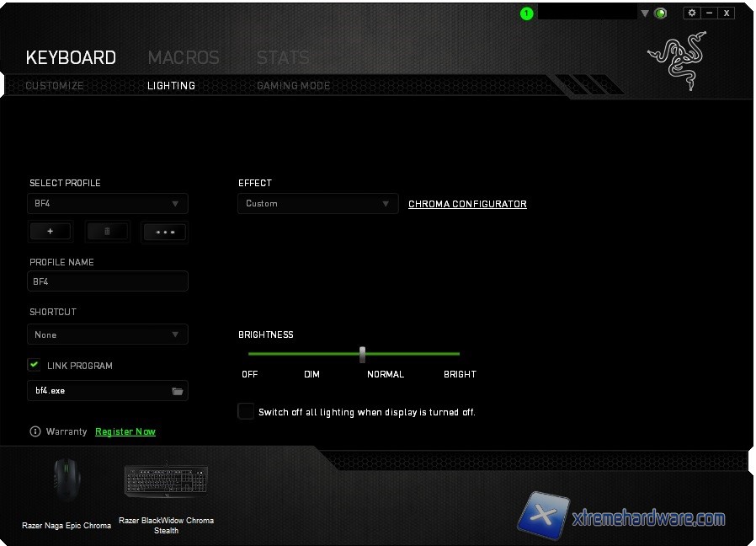Expand the Select Profile dropdown
Screen dimensions: 756x546
107,203
